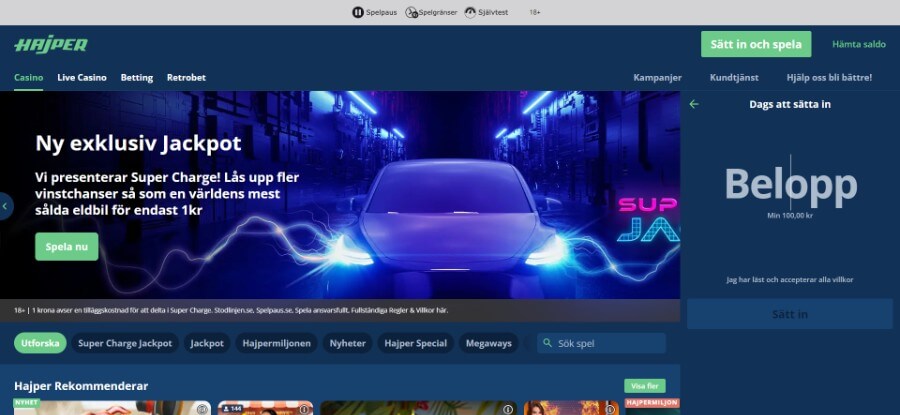Viewport: 900px width, 415px height.
Task: Click the Belopp amount input field
Action: tap(791, 184)
